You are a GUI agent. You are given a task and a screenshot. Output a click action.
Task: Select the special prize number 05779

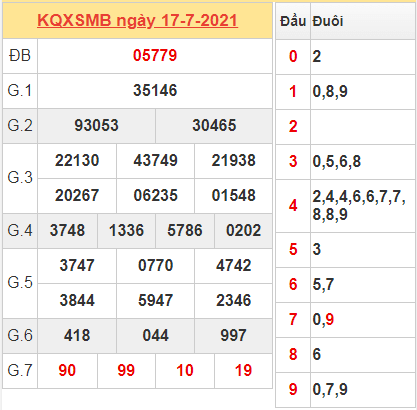coord(155,55)
